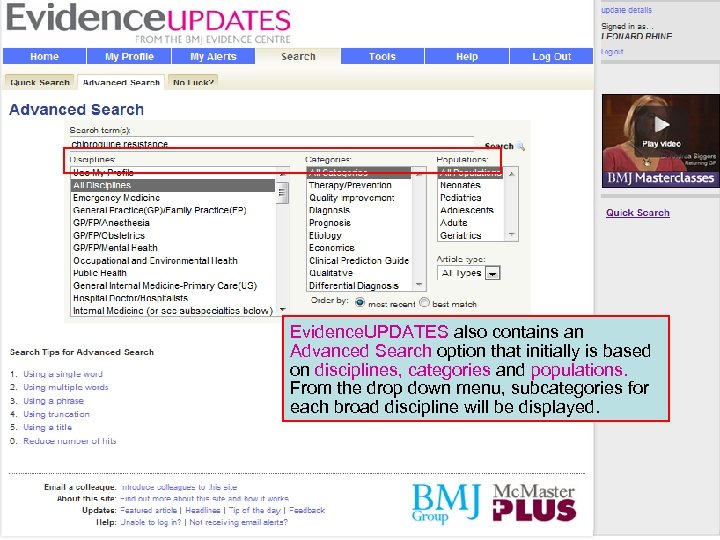
Task: Open tip 'Using truncation'
Action: pos(56,414)
